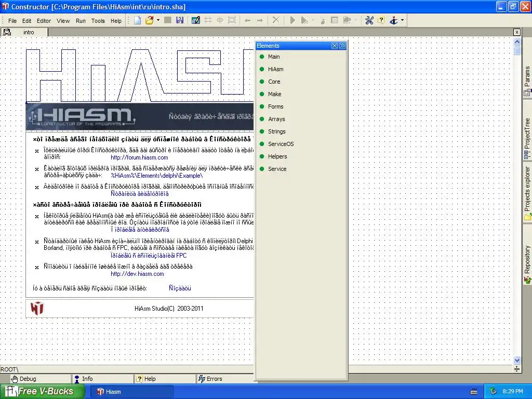532x399 pixels.
Task: Click the run-with-debug play icon
Action: 304,20
